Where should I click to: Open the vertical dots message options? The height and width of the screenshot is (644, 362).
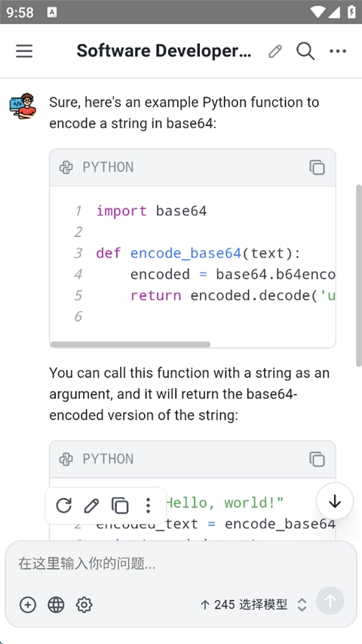coord(148,505)
